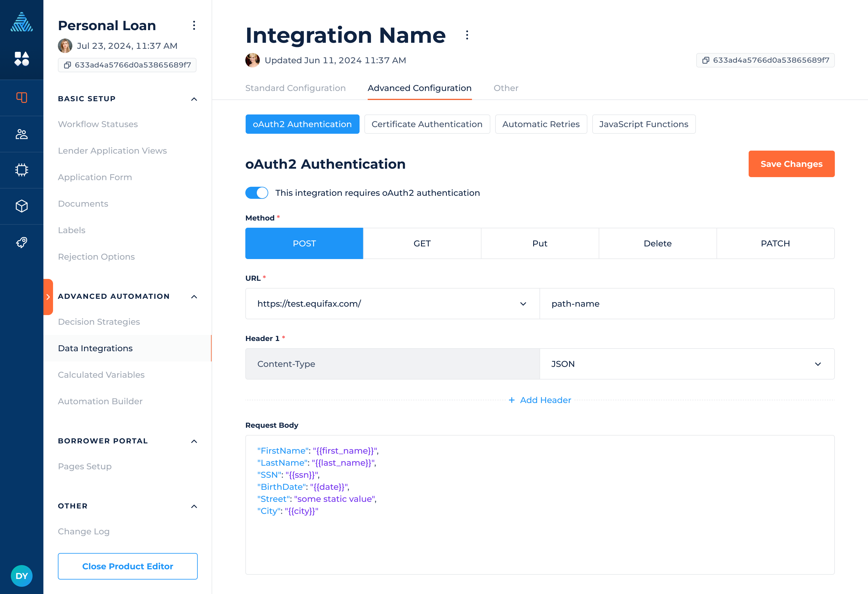
Task: Collapse the Other section in sidebar
Action: coord(194,506)
